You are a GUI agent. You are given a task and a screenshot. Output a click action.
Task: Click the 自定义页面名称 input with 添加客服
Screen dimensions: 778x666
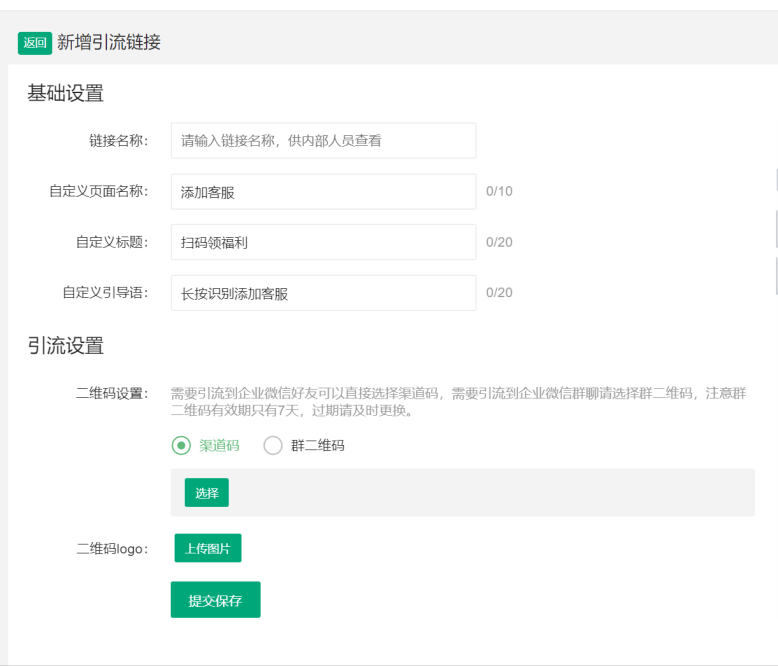pyautogui.click(x=324, y=192)
